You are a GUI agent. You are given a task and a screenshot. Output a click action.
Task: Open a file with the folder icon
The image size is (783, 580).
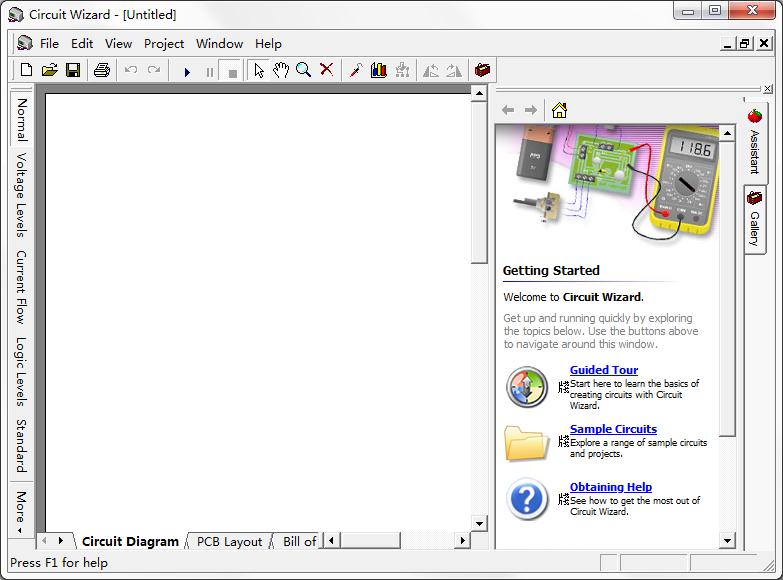49,70
